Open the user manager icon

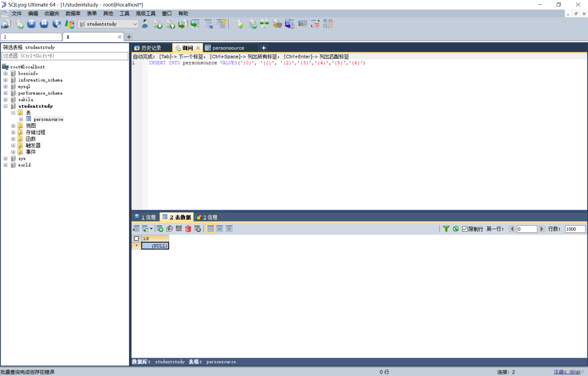(145, 24)
